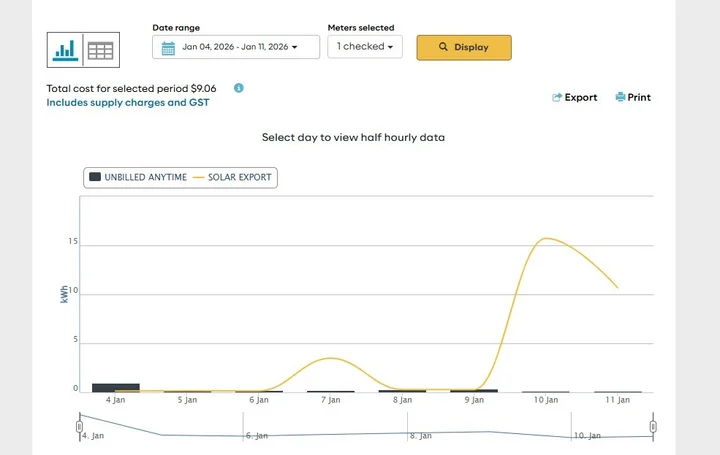Click the 9 Jan usage bar
Screen dimensions: 720x455
click(x=474, y=390)
